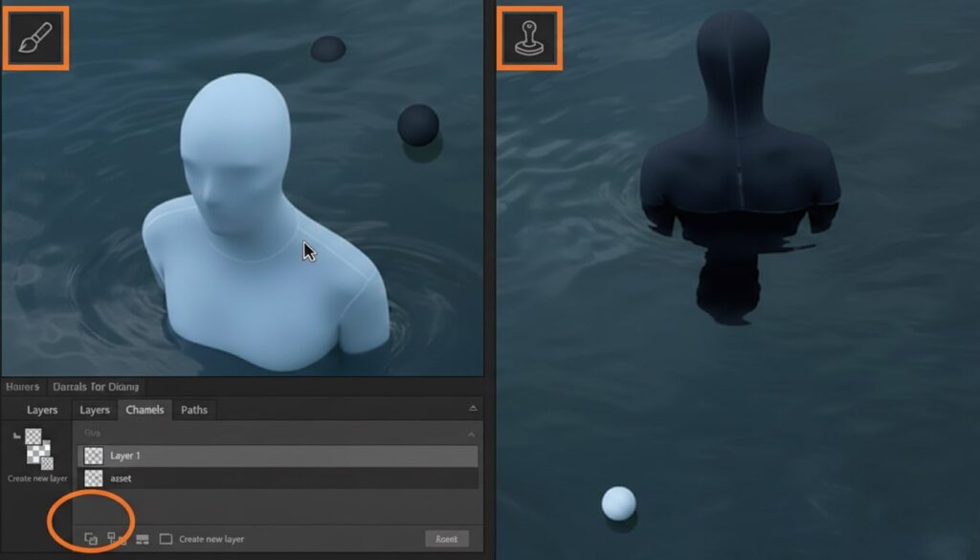The image size is (980, 560).
Task: Select the Brush tool in the left panel
Action: click(x=35, y=36)
